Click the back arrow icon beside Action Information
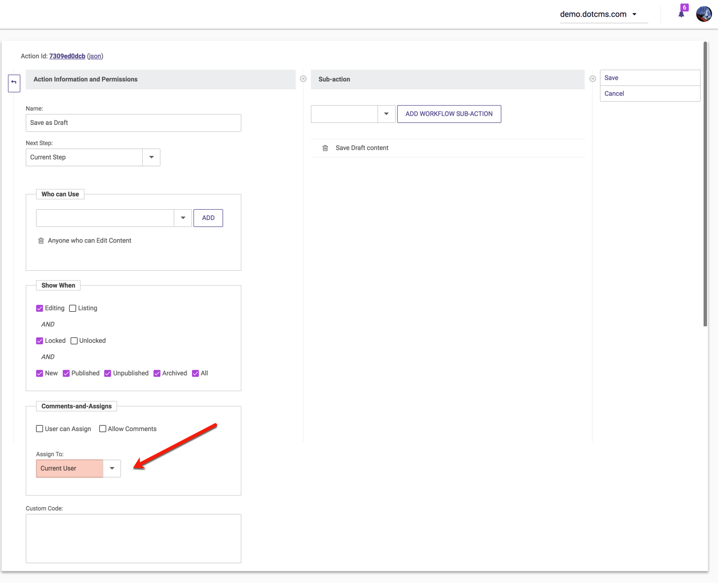Viewport: 719px width, 588px height. tap(14, 82)
